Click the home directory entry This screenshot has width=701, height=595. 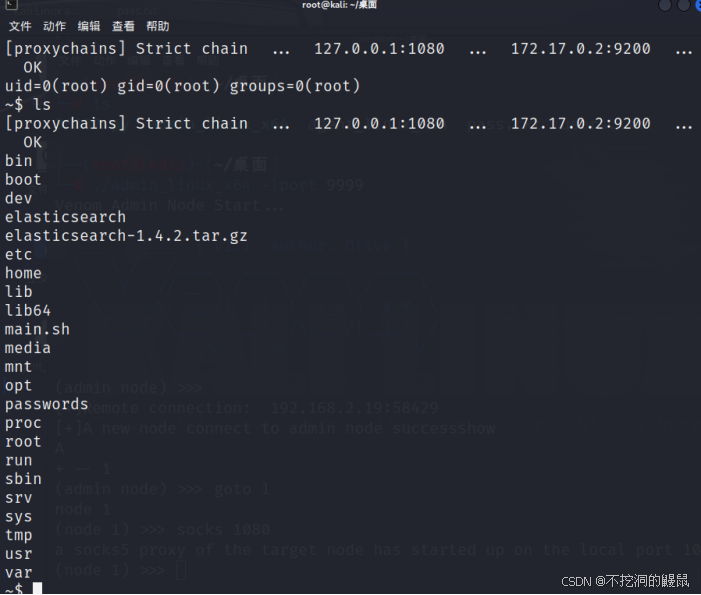tap(23, 273)
